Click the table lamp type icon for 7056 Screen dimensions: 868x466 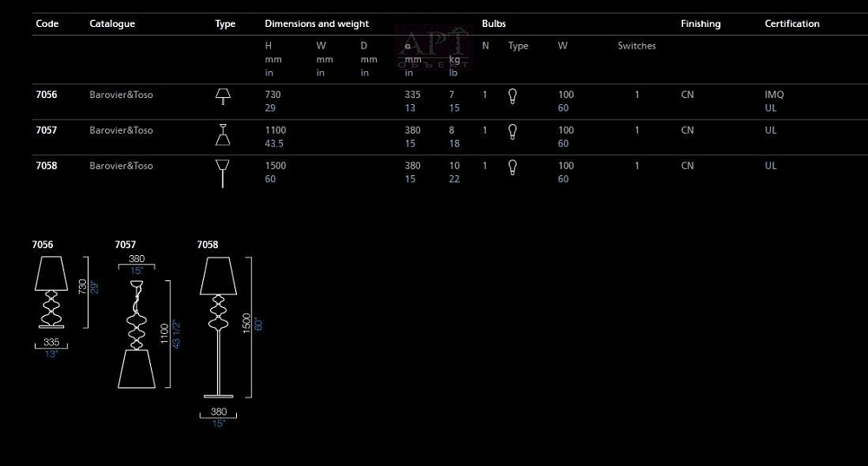point(223,95)
